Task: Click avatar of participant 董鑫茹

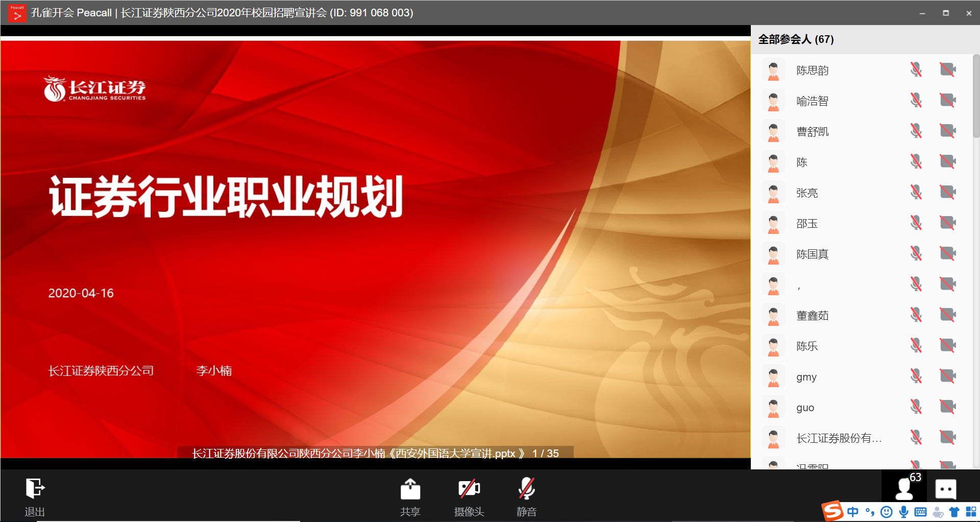Action: tap(773, 315)
